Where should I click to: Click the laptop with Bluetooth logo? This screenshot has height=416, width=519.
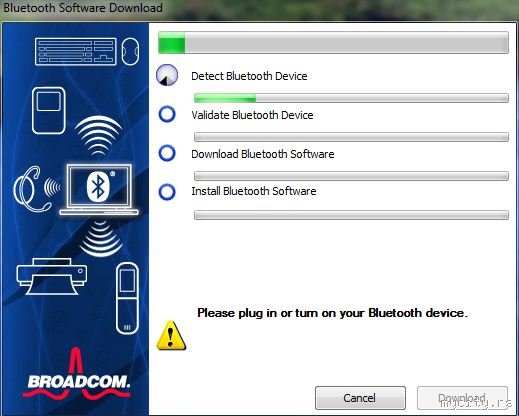point(99,189)
